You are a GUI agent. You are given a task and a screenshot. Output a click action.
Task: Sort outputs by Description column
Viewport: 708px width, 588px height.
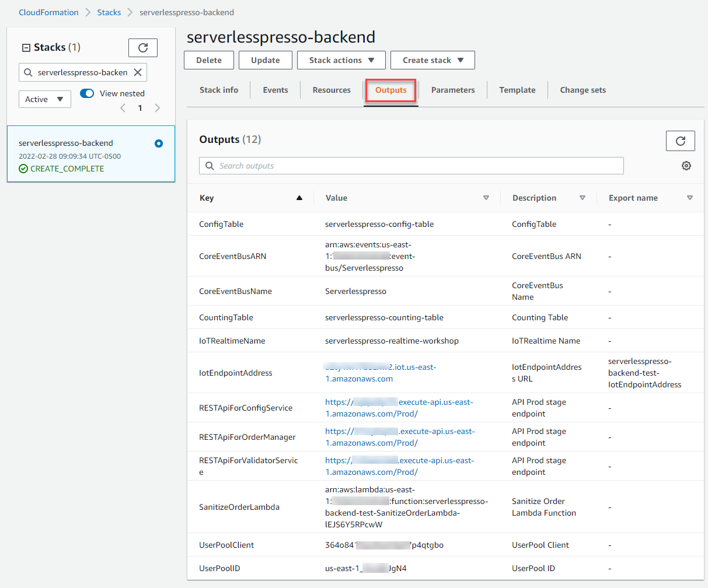[582, 198]
